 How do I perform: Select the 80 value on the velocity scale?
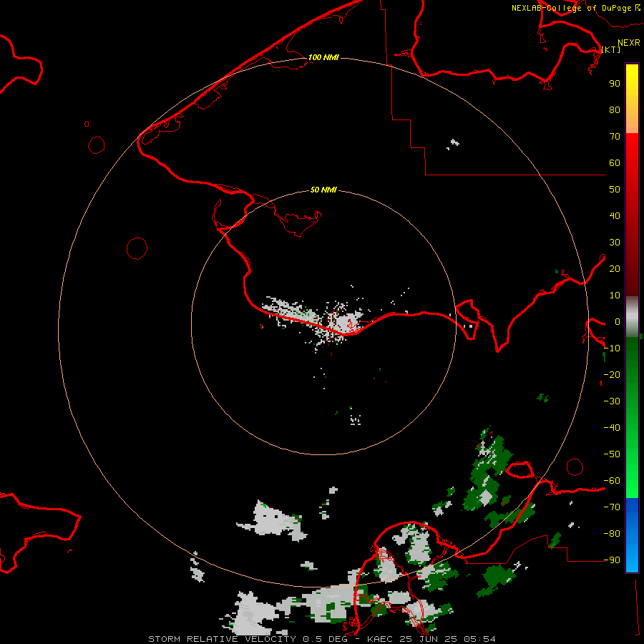[x=615, y=110]
